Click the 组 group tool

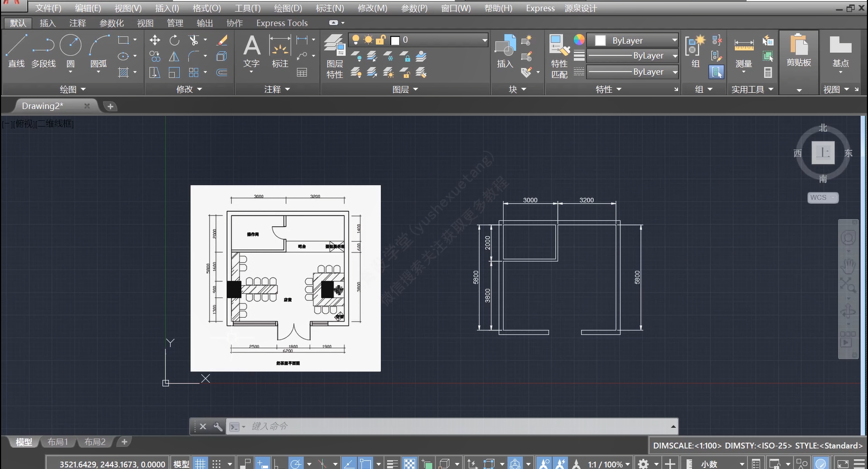[x=695, y=51]
